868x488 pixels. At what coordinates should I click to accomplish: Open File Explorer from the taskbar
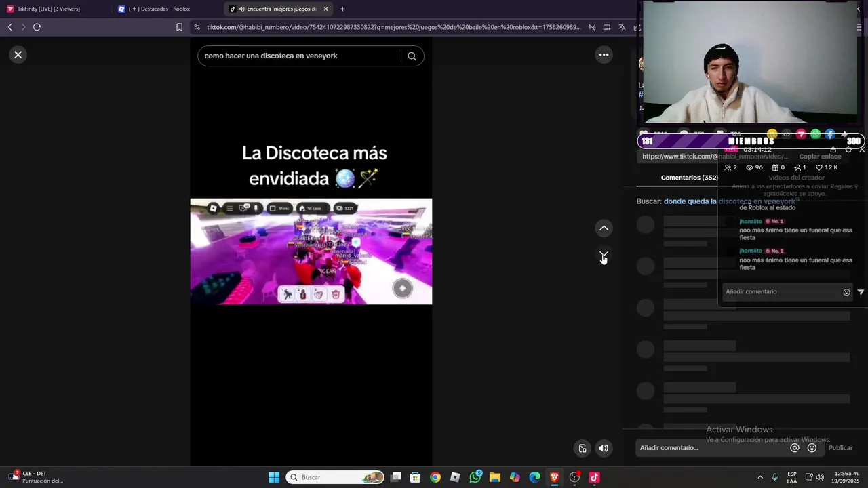[495, 477]
